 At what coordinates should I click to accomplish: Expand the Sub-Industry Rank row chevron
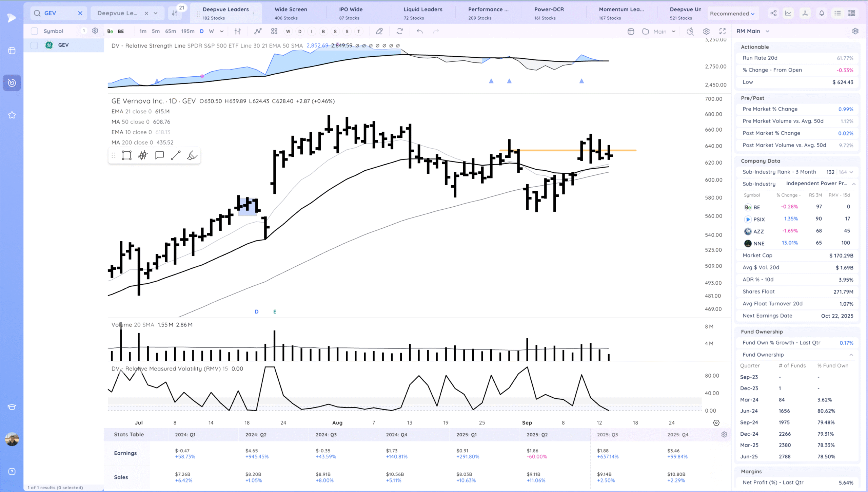[851, 172]
